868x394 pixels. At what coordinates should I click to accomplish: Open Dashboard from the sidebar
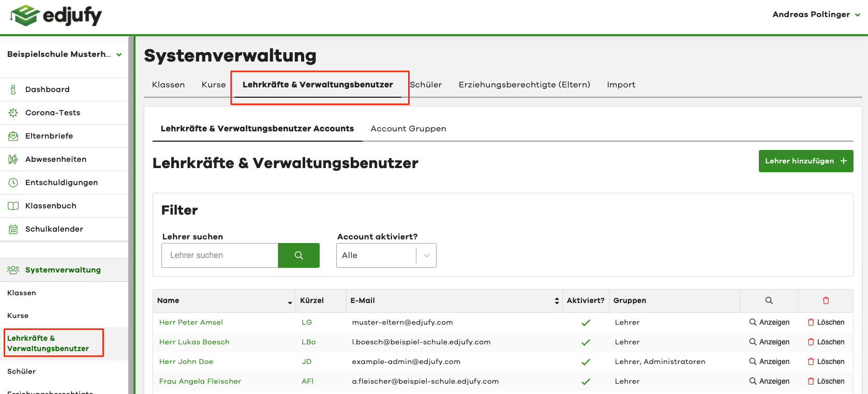[47, 89]
